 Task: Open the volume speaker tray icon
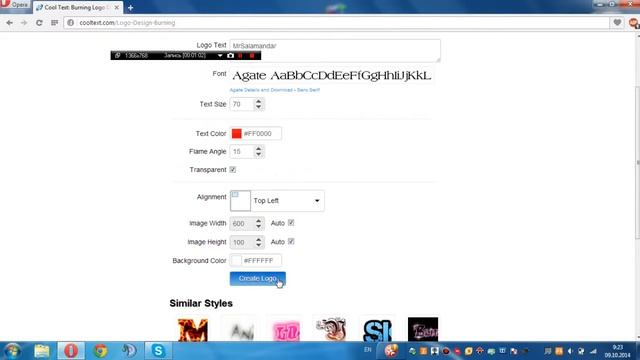point(570,351)
